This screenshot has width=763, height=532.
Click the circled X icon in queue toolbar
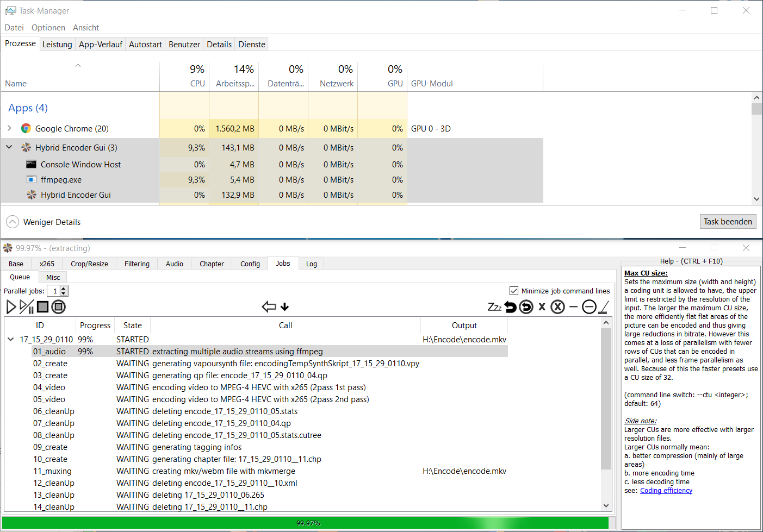[x=557, y=307]
